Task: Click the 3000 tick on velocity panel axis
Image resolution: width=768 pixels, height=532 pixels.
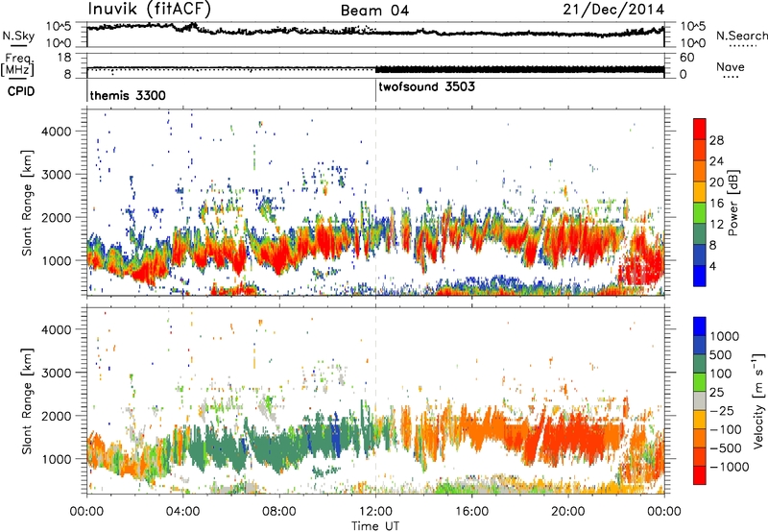Action: click(56, 373)
